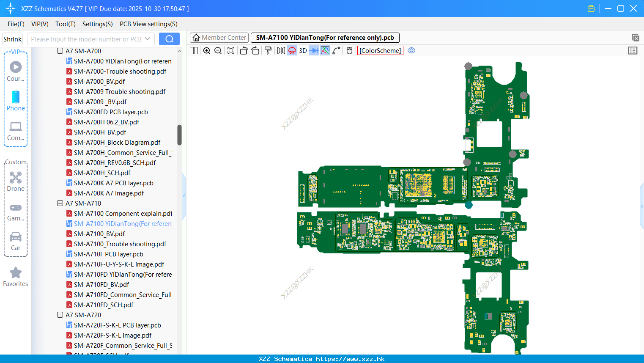This screenshot has width=644, height=363.
Task: Open the VIP(V) menu
Action: click(x=40, y=24)
